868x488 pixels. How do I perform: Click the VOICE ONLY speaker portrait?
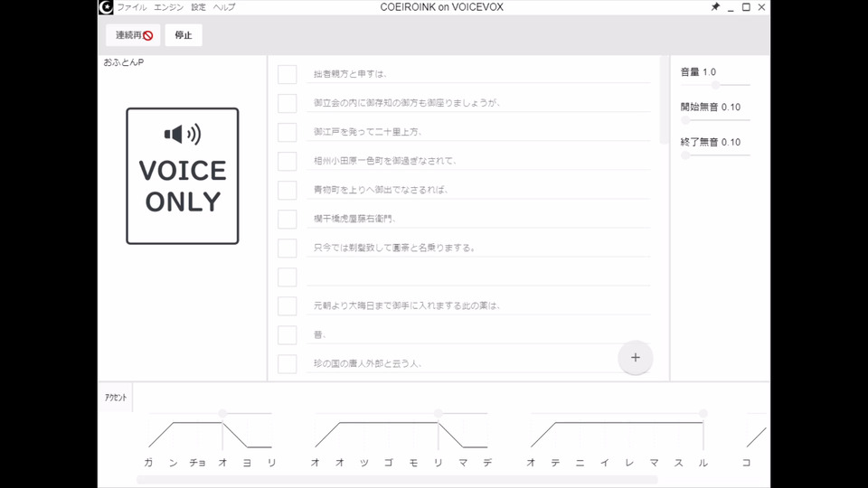pos(183,176)
